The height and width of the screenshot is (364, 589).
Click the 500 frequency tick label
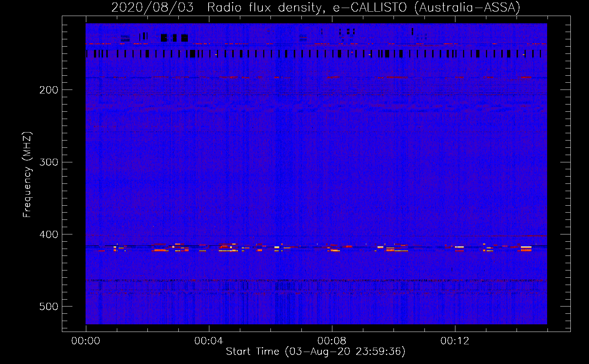click(49, 306)
